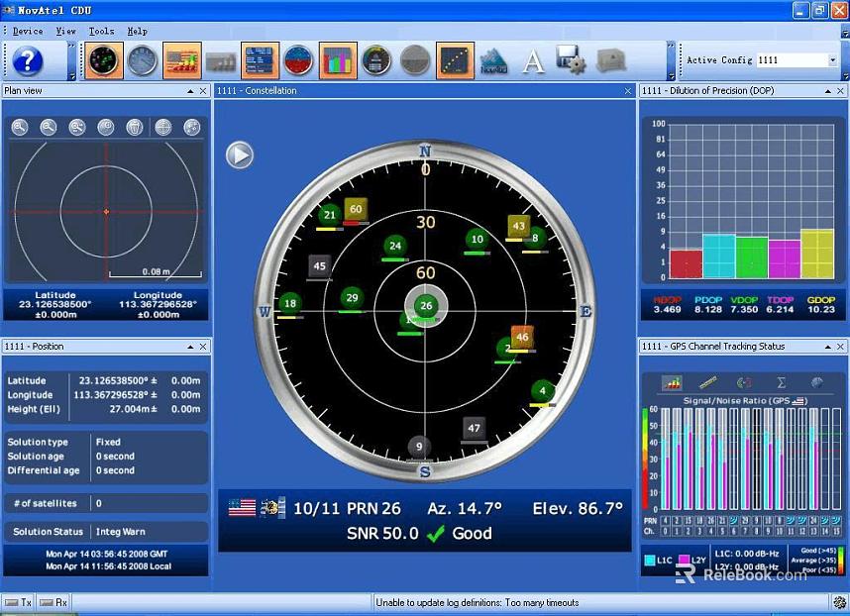Open the blue question mark Help icon
The width and height of the screenshot is (850, 616).
[27, 60]
